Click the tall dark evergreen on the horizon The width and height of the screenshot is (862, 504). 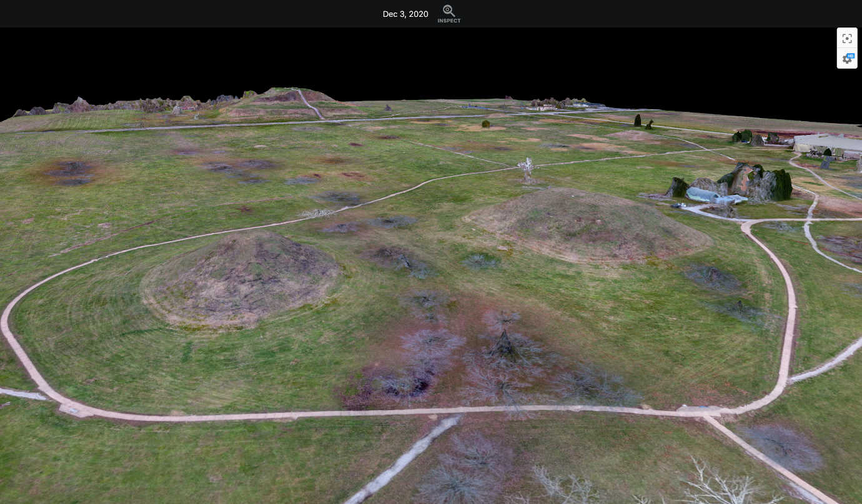637,119
